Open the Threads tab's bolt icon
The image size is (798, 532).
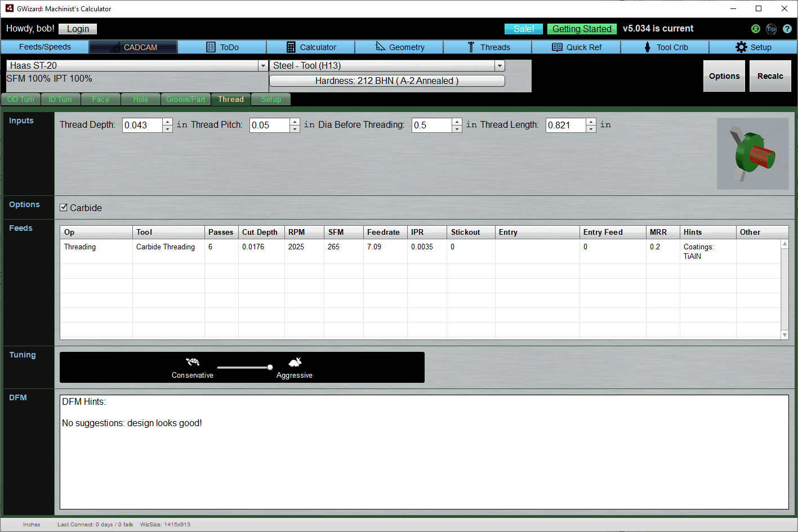tap(472, 47)
